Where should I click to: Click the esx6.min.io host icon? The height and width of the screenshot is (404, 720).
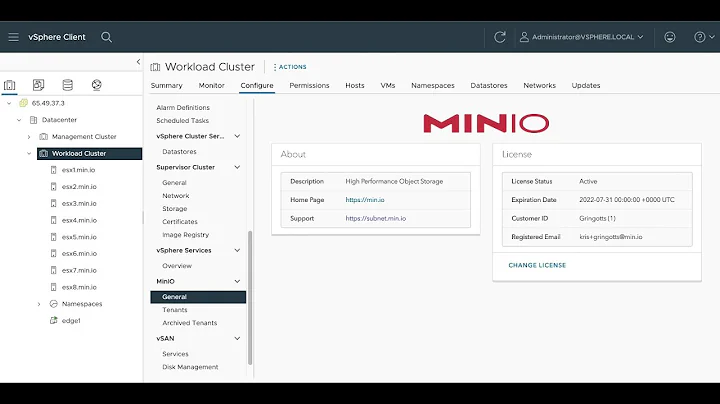point(53,253)
